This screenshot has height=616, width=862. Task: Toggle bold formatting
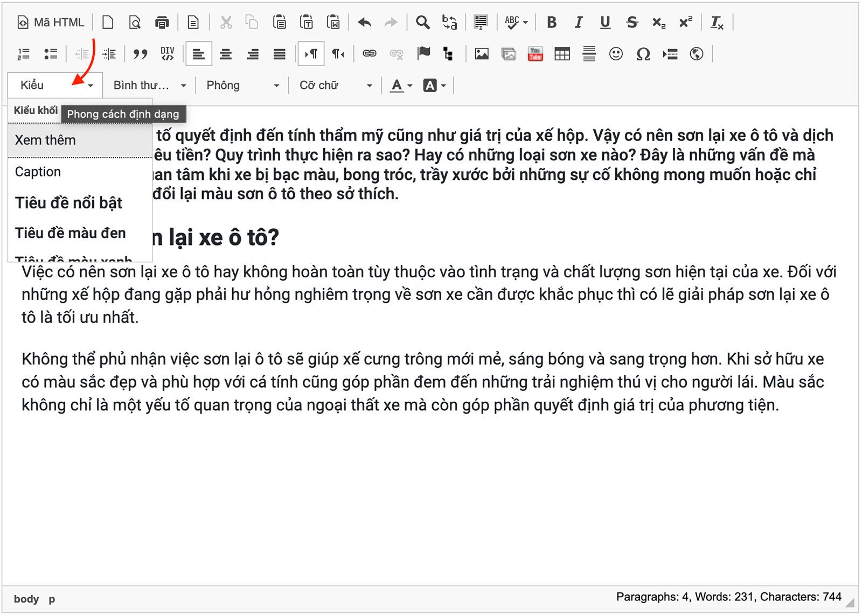(x=551, y=23)
